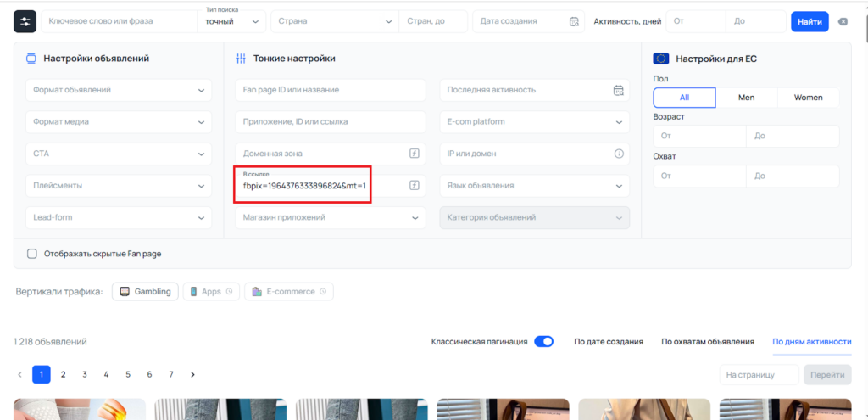Go to page 7
Screen dimensions: 868x420
pyautogui.click(x=171, y=374)
